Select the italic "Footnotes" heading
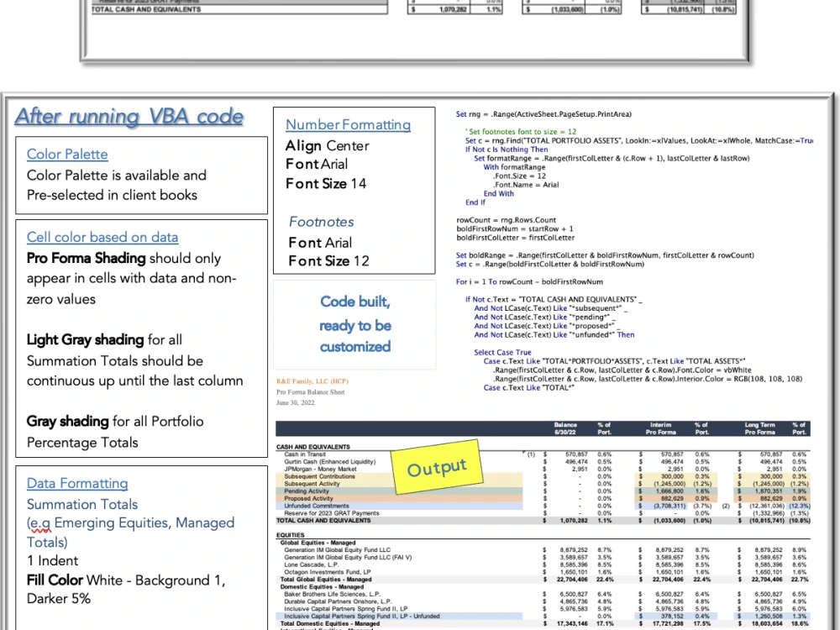840x630 pixels. click(322, 222)
